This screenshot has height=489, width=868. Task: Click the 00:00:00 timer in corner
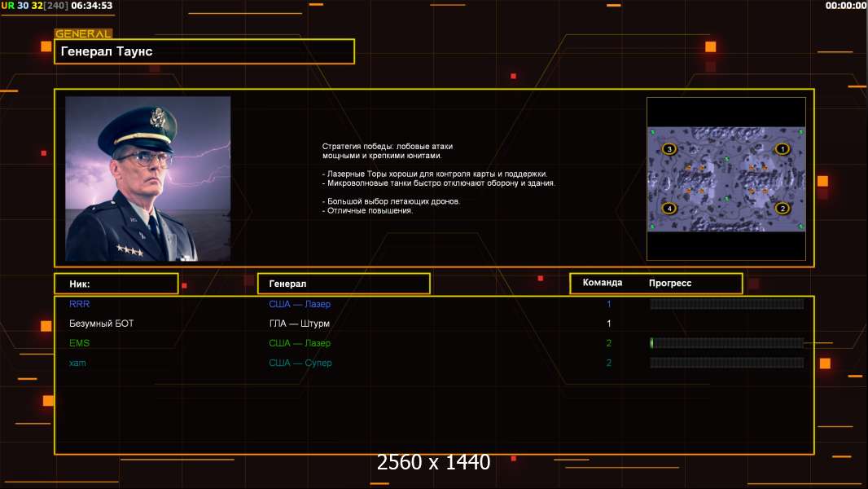(x=845, y=6)
